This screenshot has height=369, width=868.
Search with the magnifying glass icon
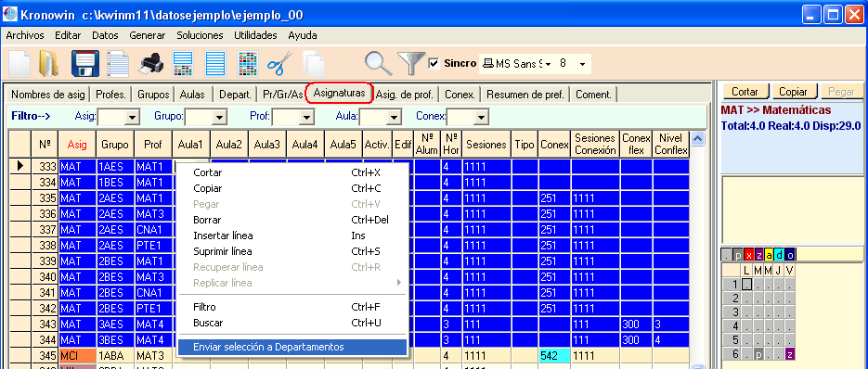click(x=378, y=63)
